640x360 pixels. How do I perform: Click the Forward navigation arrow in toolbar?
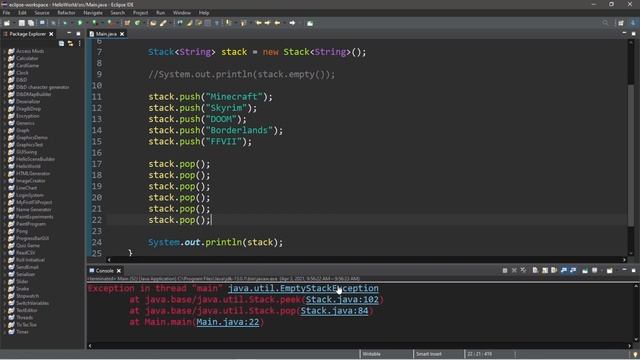click(x=292, y=23)
